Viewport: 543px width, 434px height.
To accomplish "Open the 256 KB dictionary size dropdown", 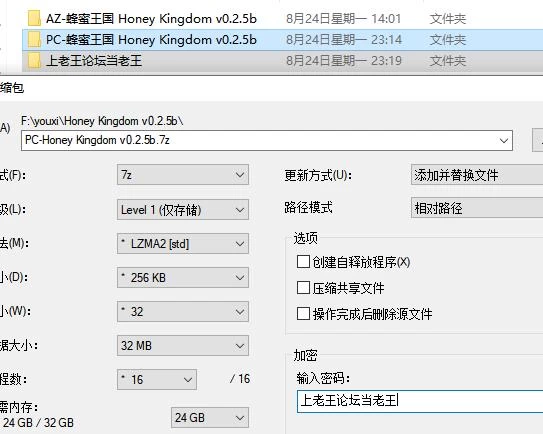I will [183, 277].
